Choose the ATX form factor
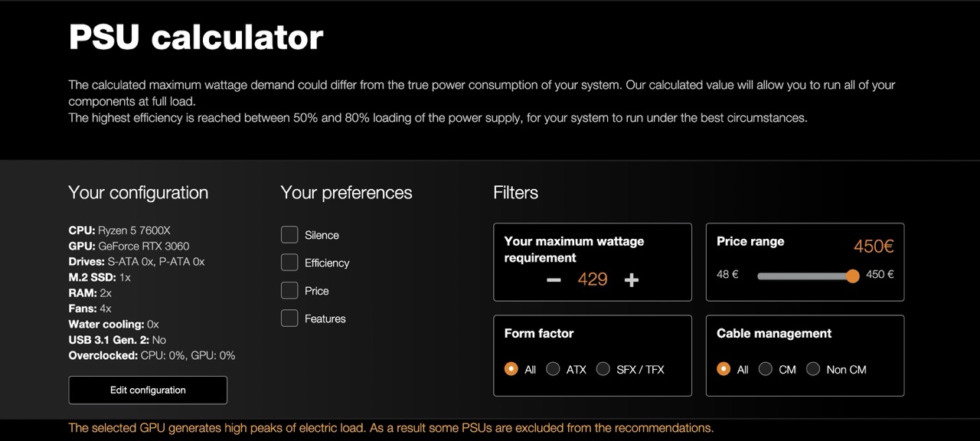Image resolution: width=980 pixels, height=441 pixels. point(554,369)
